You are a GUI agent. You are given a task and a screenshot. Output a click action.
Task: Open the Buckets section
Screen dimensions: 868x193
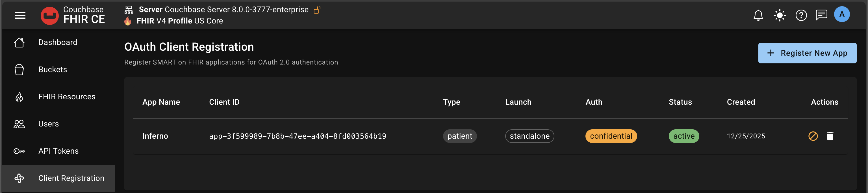point(53,70)
